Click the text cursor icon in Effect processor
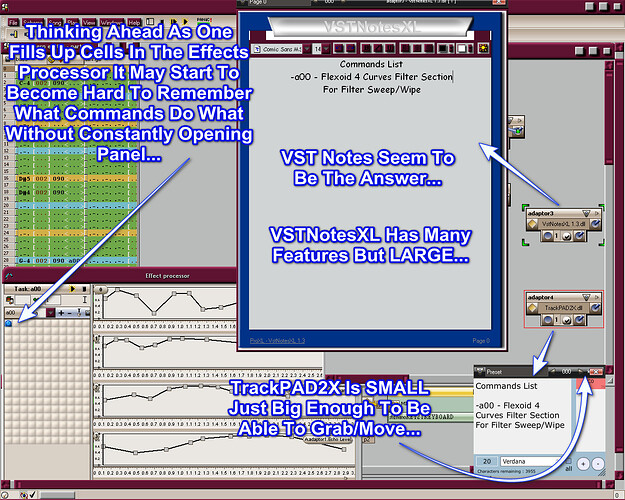 click(85, 299)
